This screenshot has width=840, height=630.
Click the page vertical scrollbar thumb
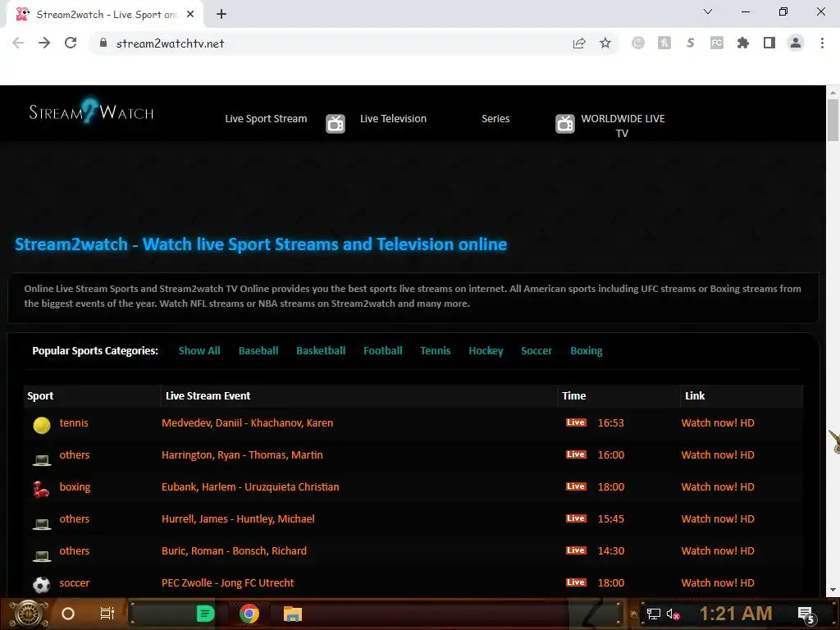pyautogui.click(x=833, y=120)
